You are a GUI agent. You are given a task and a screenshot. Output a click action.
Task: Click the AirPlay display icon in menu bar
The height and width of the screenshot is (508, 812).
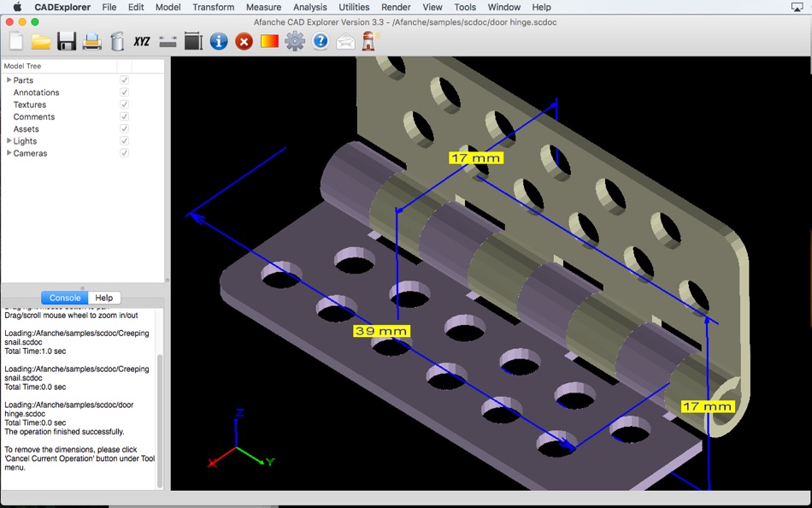click(x=797, y=7)
